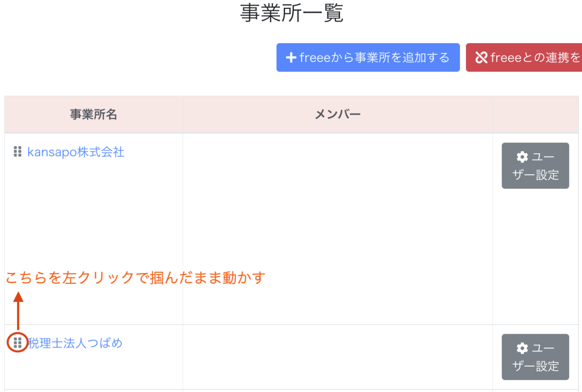The height and width of the screenshot is (392, 582).
Task: Open ユーザー設定 for 税理士法人つばめ
Action: click(535, 357)
